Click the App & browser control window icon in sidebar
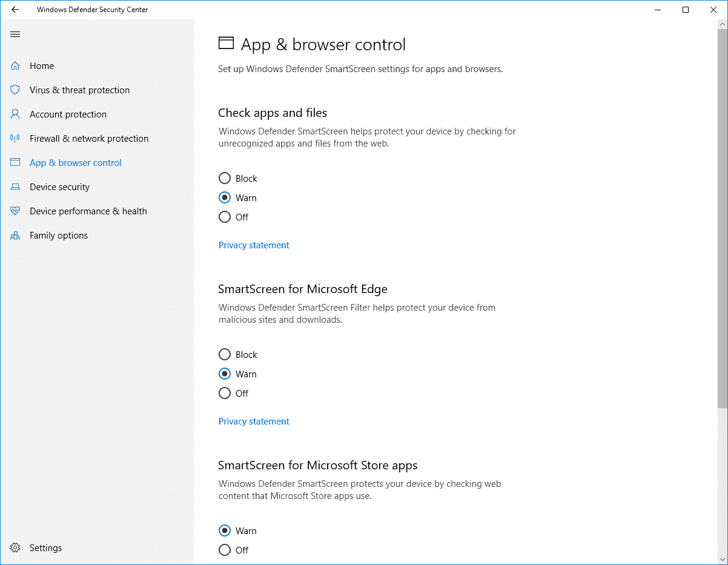The height and width of the screenshot is (565, 728). pyautogui.click(x=15, y=162)
